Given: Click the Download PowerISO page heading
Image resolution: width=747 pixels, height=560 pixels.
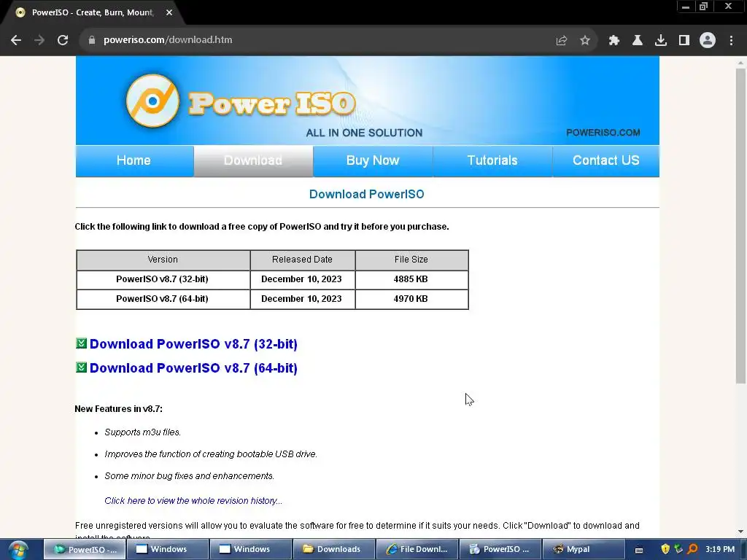Looking at the screenshot, I should pos(366,194).
